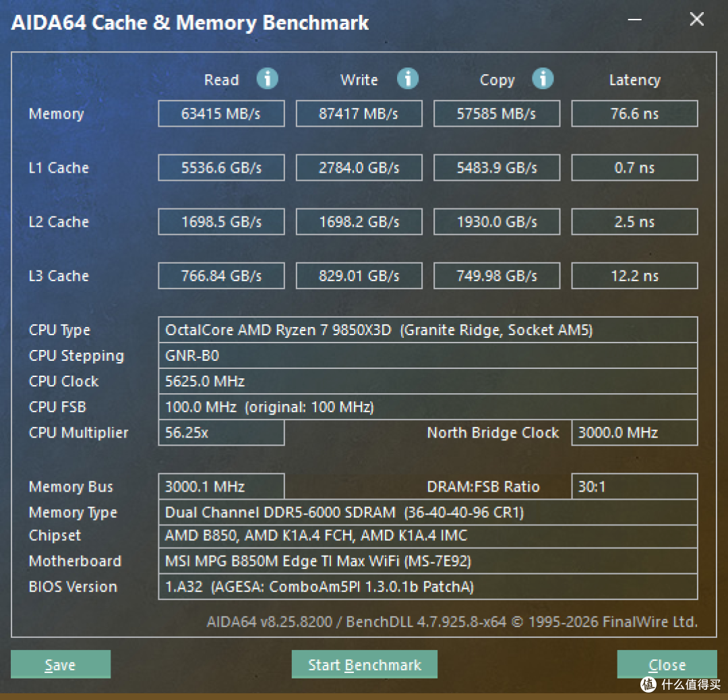The image size is (728, 700).
Task: Click BIOS Version field 1.A32
Action: [427, 587]
